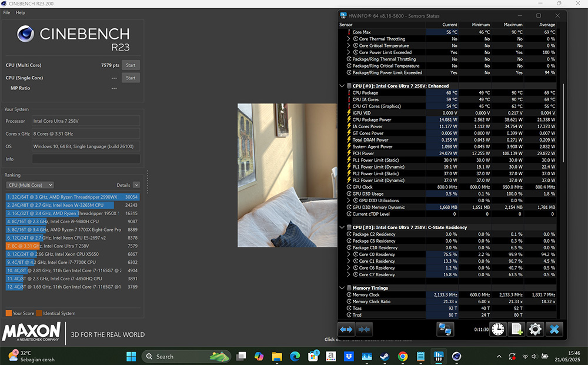Select Threadripper 2990WX ranking row
The height and width of the screenshot is (365, 588).
[x=72, y=197]
